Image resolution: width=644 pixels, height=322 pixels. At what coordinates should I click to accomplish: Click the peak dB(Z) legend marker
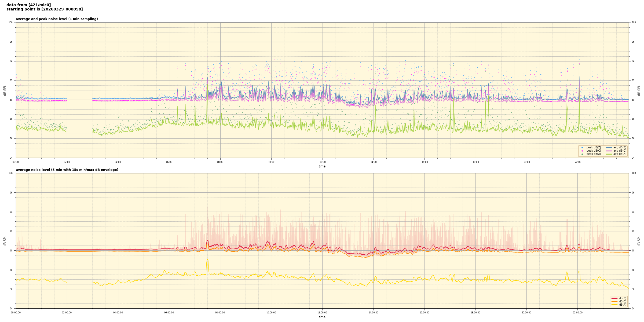pyautogui.click(x=582, y=148)
